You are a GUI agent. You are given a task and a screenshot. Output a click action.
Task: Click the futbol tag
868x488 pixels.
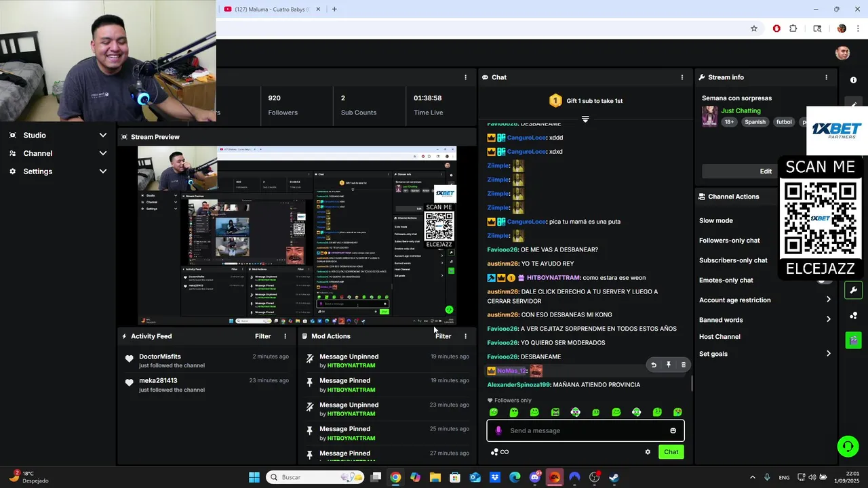(x=784, y=122)
